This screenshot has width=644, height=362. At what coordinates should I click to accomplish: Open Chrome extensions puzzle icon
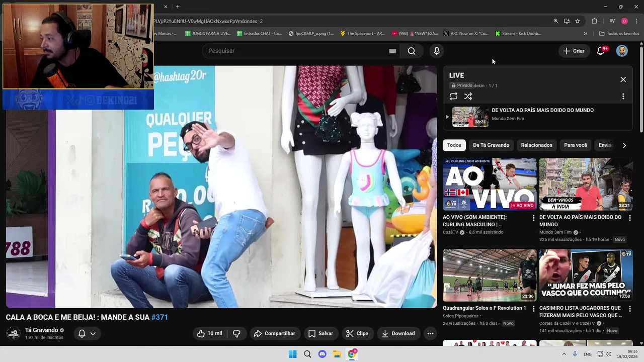coord(594,21)
